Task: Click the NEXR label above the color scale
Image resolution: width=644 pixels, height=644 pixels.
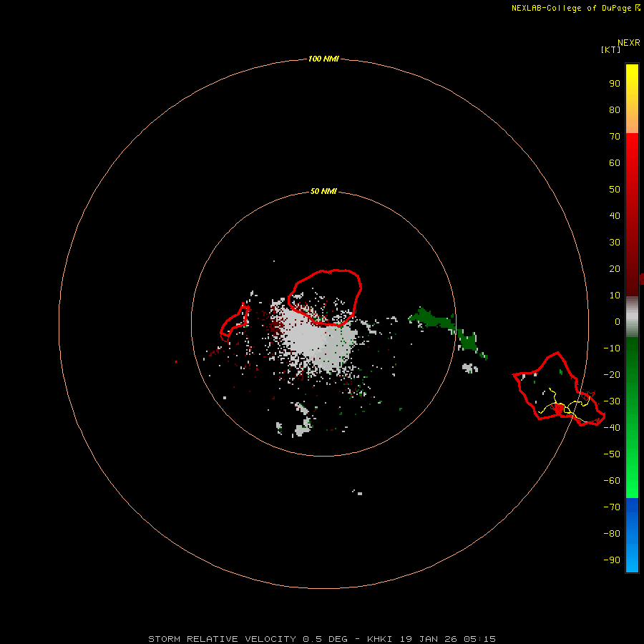Action: click(x=629, y=43)
